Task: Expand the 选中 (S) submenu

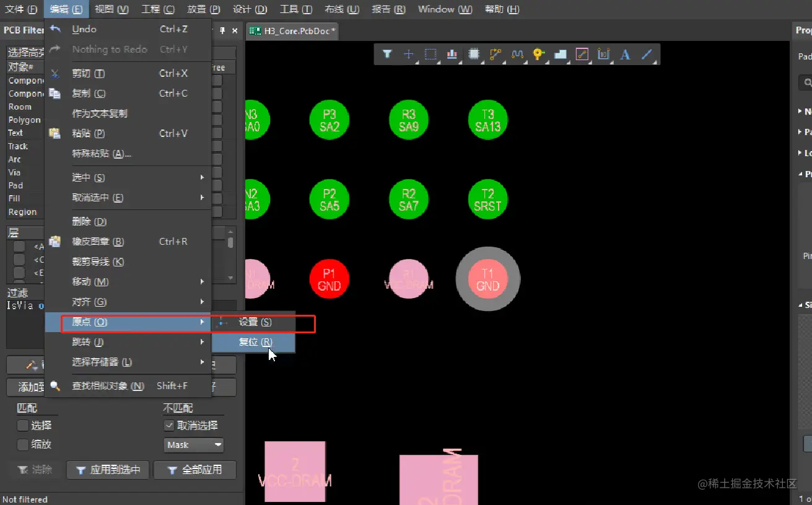Action: click(128, 178)
